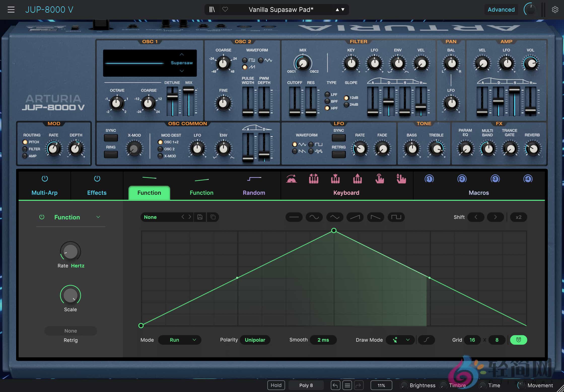Open the preset library browser
564x392 pixels.
click(x=212, y=10)
